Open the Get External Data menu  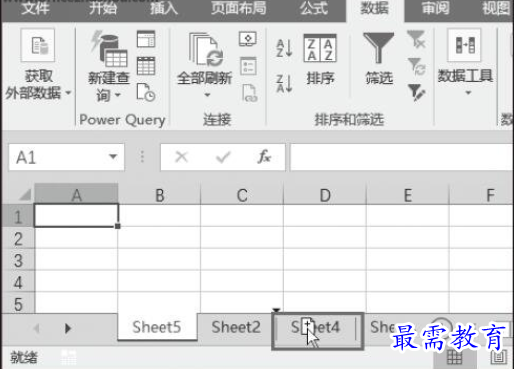(x=38, y=65)
